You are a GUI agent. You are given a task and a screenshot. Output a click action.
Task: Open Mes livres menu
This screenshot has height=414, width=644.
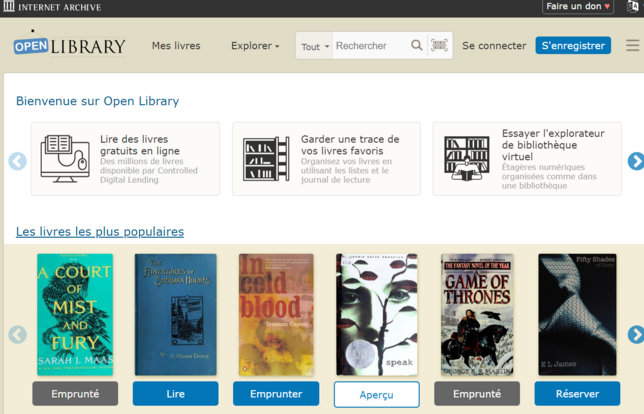(176, 46)
